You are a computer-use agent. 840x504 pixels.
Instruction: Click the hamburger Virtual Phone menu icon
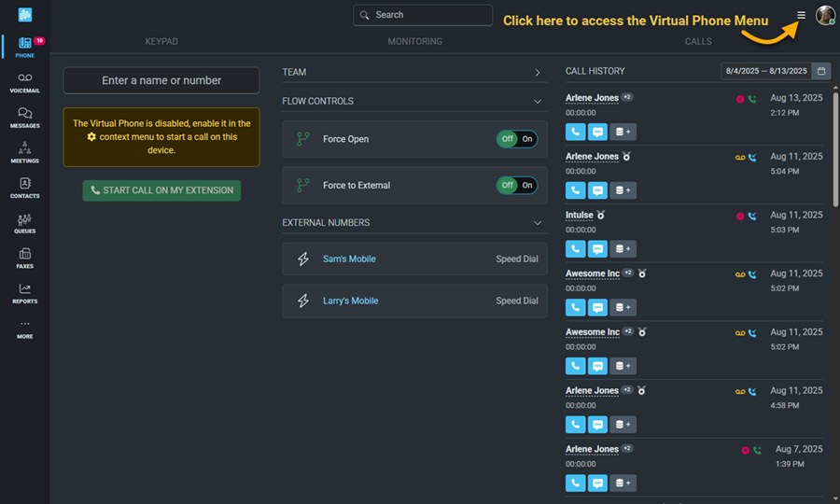[801, 15]
